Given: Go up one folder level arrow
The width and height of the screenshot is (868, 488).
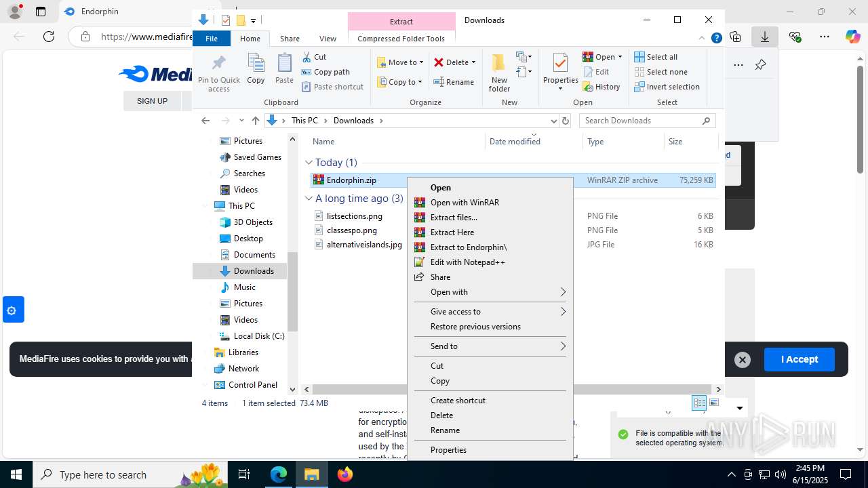Looking at the screenshot, I should click(255, 121).
